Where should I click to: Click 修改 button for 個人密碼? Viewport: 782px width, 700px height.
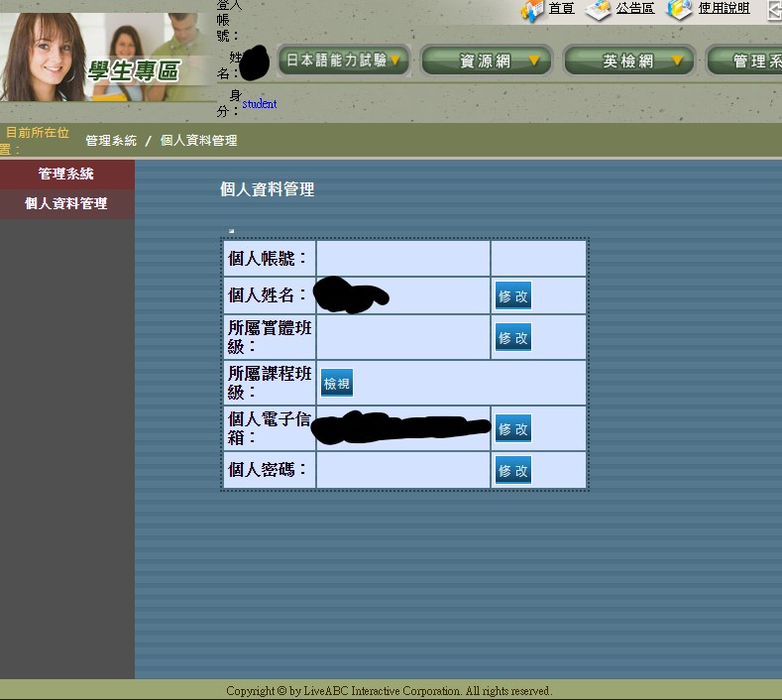pyautogui.click(x=513, y=470)
